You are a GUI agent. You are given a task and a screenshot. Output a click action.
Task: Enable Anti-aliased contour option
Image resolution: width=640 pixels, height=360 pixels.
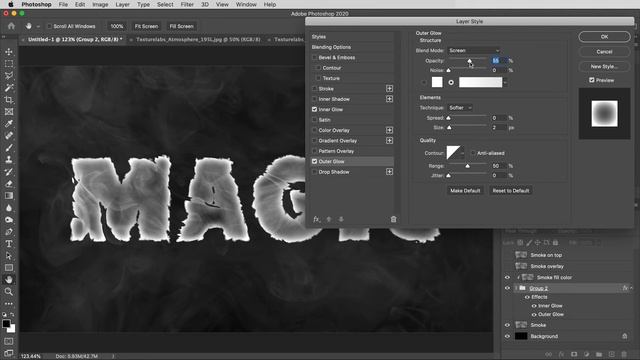(473, 153)
